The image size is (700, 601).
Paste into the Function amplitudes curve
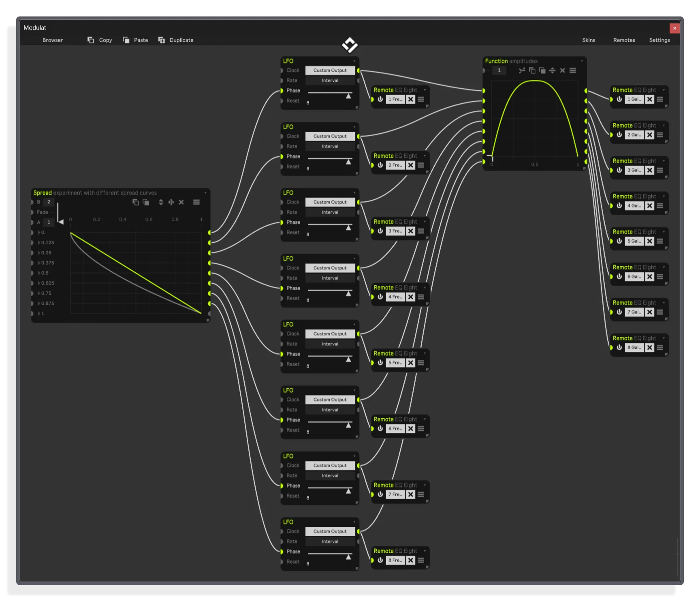[x=542, y=71]
